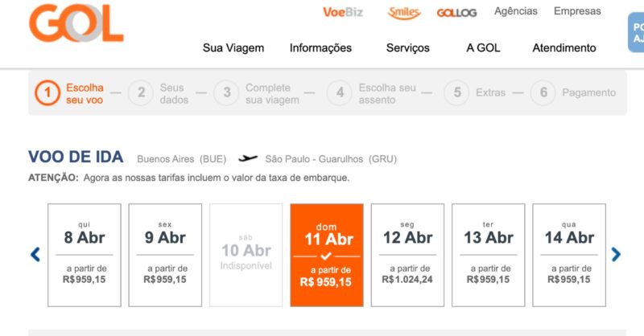Show next dates with right arrow
The height and width of the screenshot is (336, 644).
[616, 255]
